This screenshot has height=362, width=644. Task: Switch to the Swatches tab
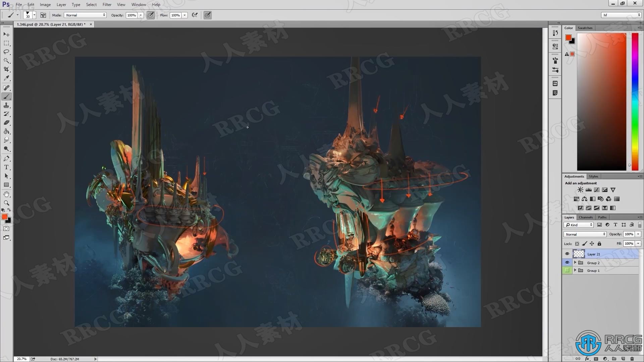point(585,28)
